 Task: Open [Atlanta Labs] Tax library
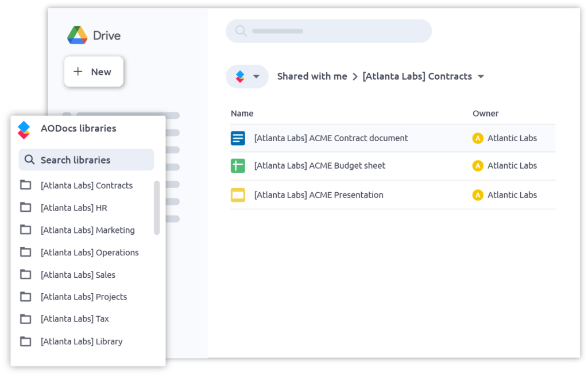(75, 319)
